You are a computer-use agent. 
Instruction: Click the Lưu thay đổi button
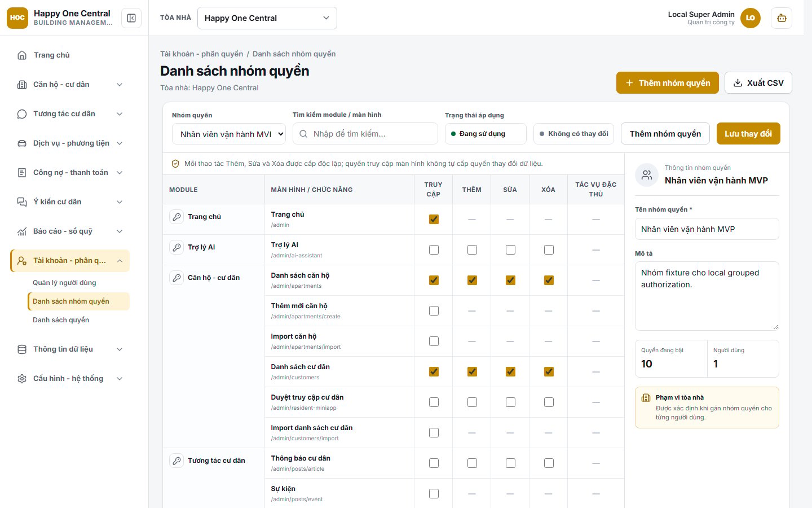coord(748,134)
